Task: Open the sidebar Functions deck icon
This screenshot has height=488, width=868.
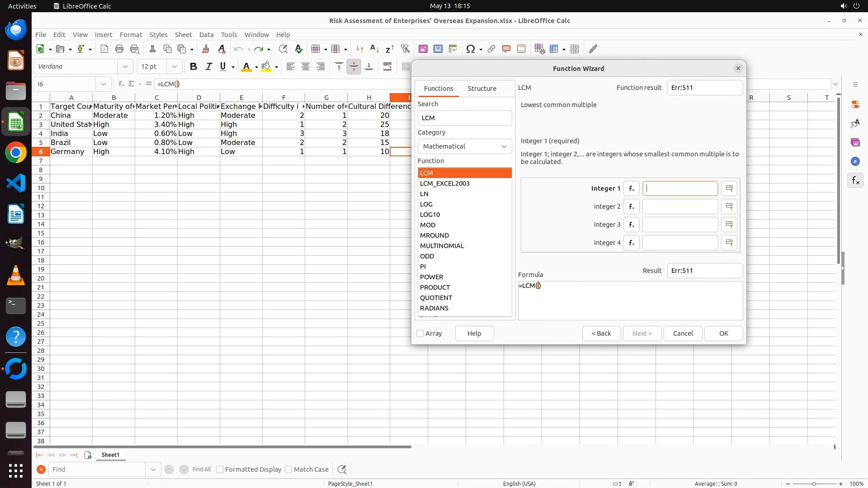Action: [x=855, y=181]
